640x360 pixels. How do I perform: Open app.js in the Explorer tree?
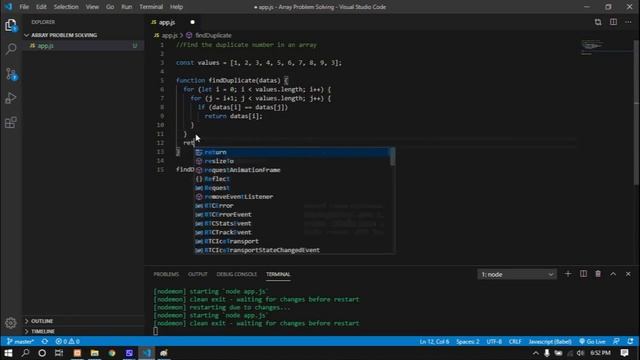pos(82,46)
